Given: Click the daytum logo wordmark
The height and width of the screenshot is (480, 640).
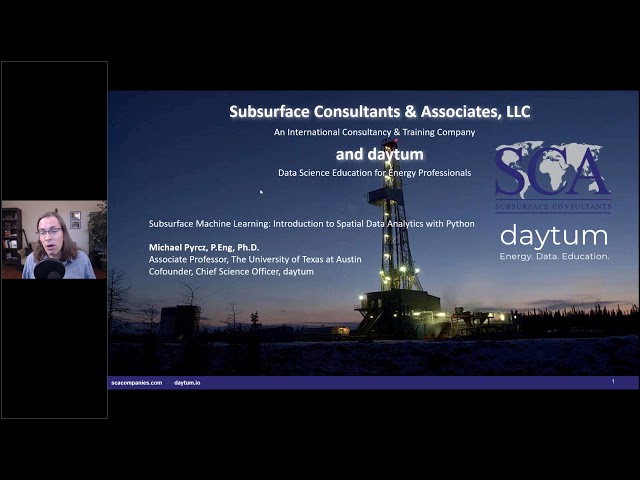Looking at the screenshot, I should coord(554,237).
